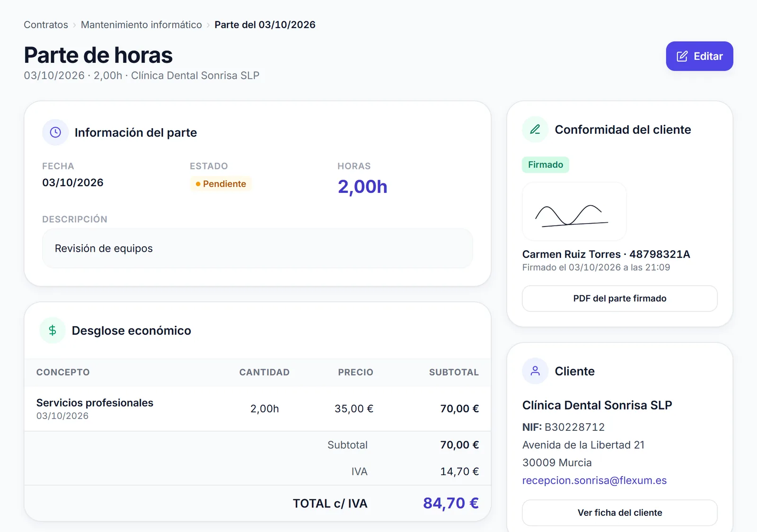Click the SUBTOTAL column header
The width and height of the screenshot is (757, 532).
(454, 372)
